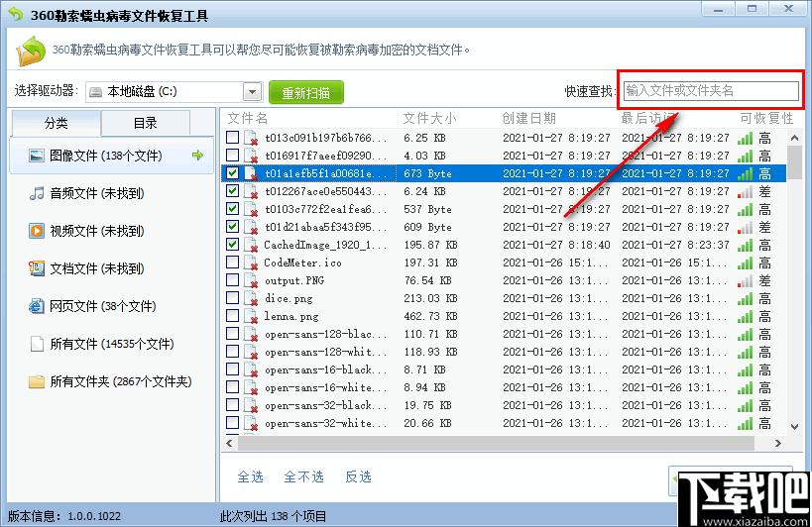Image resolution: width=812 pixels, height=527 pixels.
Task: Select 文档文件 (未找到) category
Action: click(112, 268)
